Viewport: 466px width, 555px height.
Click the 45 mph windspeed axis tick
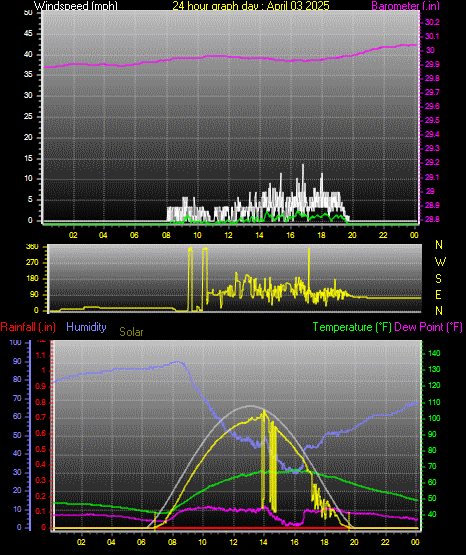(x=28, y=33)
